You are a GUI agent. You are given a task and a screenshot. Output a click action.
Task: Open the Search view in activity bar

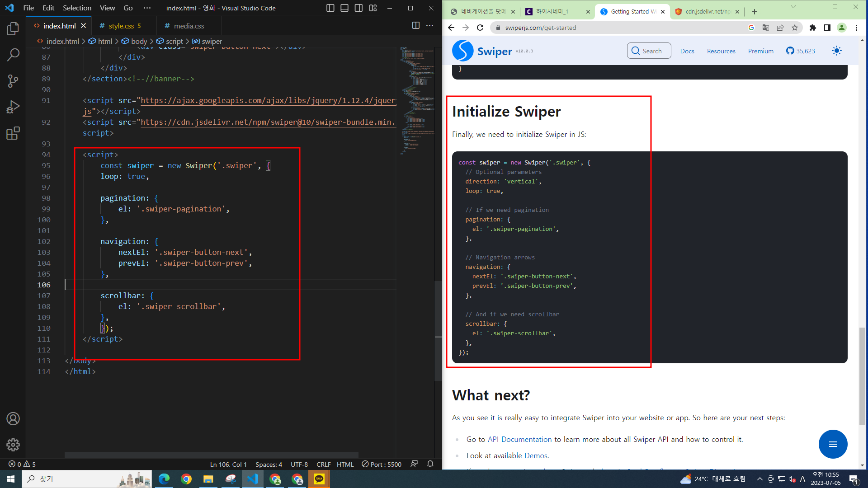13,55
